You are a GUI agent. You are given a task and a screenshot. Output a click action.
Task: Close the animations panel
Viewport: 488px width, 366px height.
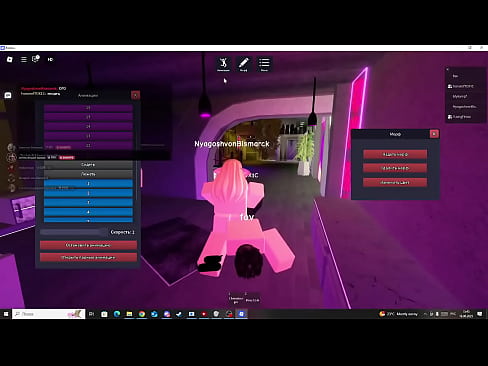click(135, 95)
